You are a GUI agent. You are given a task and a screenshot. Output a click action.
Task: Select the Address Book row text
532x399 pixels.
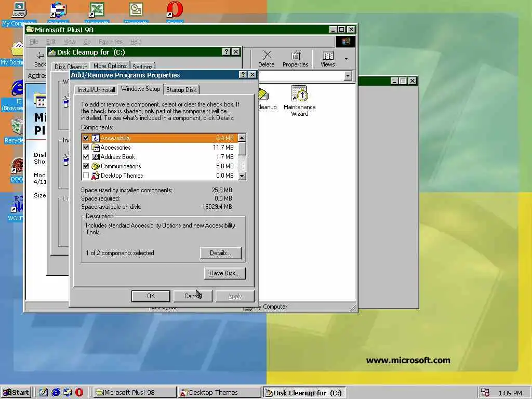coord(118,157)
